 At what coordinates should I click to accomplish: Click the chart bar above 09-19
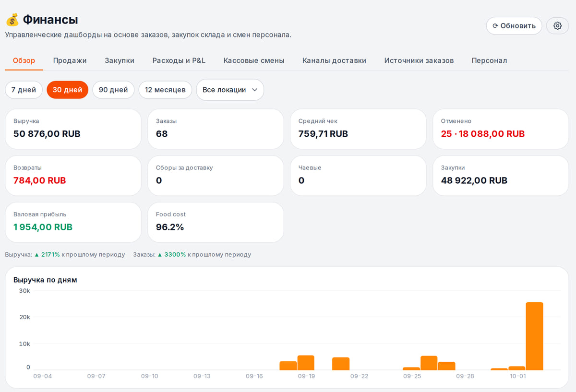click(x=306, y=363)
